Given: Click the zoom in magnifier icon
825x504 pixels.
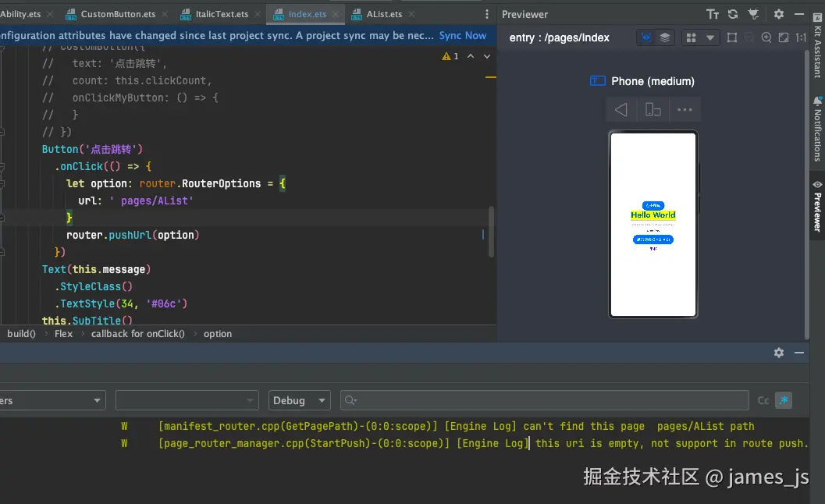Looking at the screenshot, I should point(766,37).
